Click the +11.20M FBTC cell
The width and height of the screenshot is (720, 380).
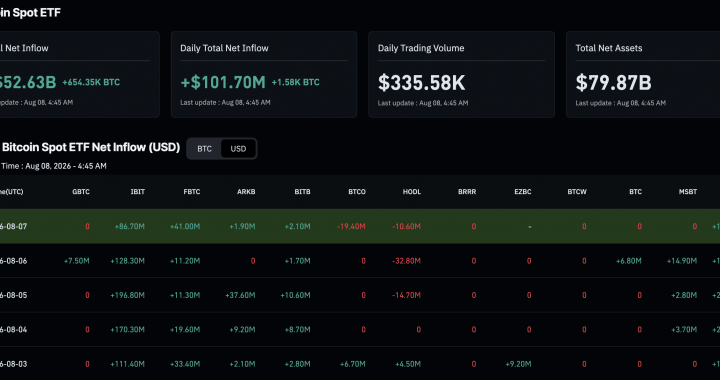coord(185,261)
